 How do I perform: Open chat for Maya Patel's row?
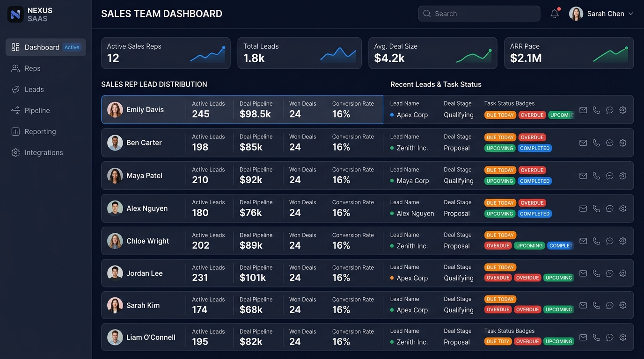click(x=609, y=176)
